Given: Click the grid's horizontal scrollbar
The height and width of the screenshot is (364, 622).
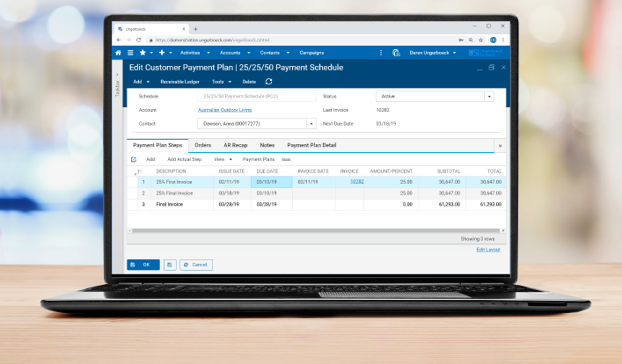Looking at the screenshot, I should (308, 230).
